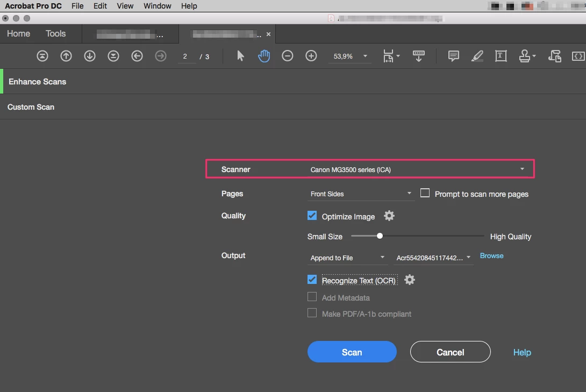This screenshot has height=392, width=586.
Task: Open the Help link beside Cancel
Action: (522, 352)
